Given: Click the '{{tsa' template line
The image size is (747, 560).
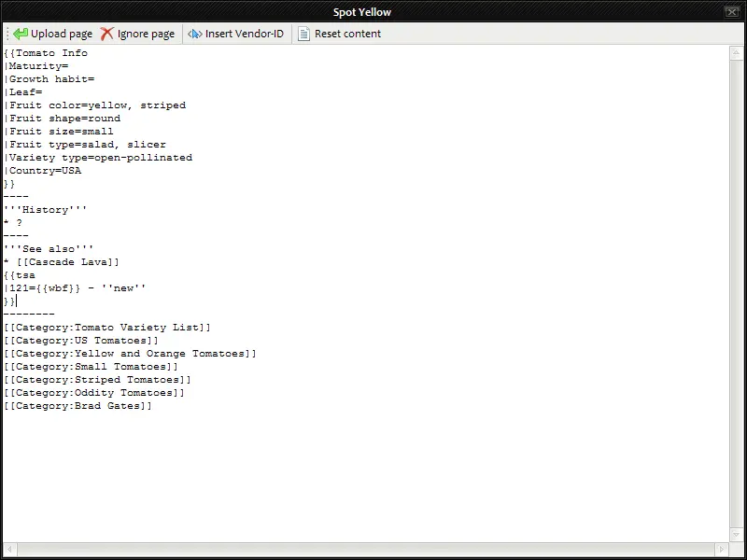Looking at the screenshot, I should pos(20,275).
